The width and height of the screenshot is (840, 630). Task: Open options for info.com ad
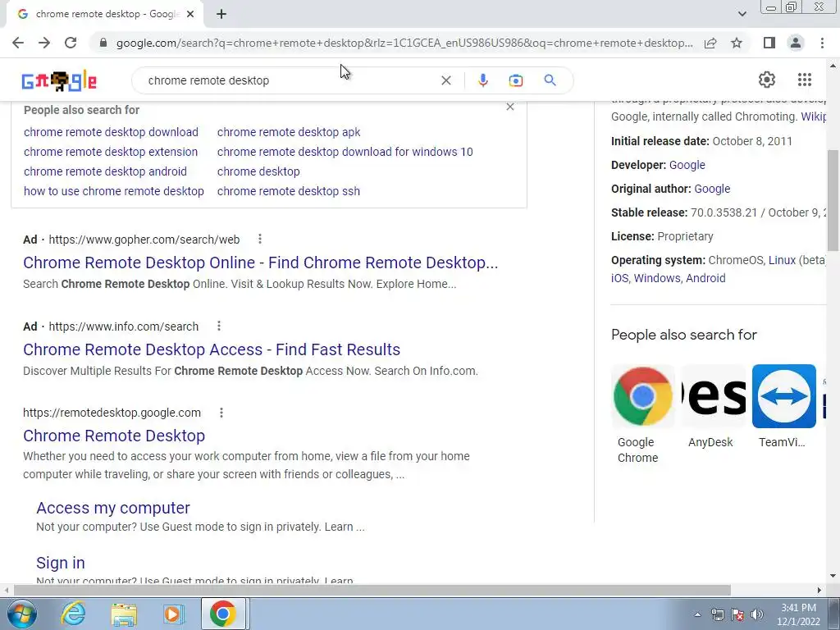point(218,326)
